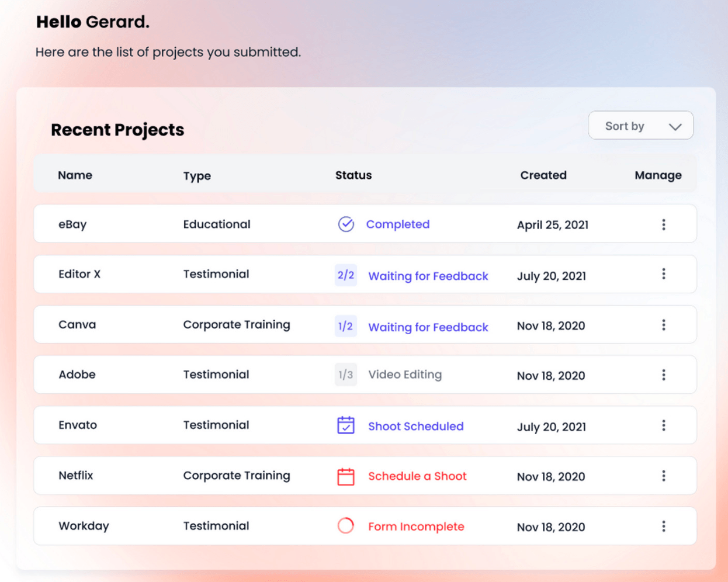Click Testimonial type in Editor X row
728x582 pixels.
216,274
